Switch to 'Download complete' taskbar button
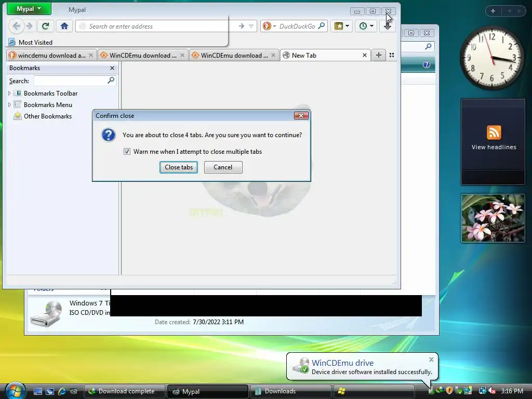The width and height of the screenshot is (532, 399). [125, 391]
